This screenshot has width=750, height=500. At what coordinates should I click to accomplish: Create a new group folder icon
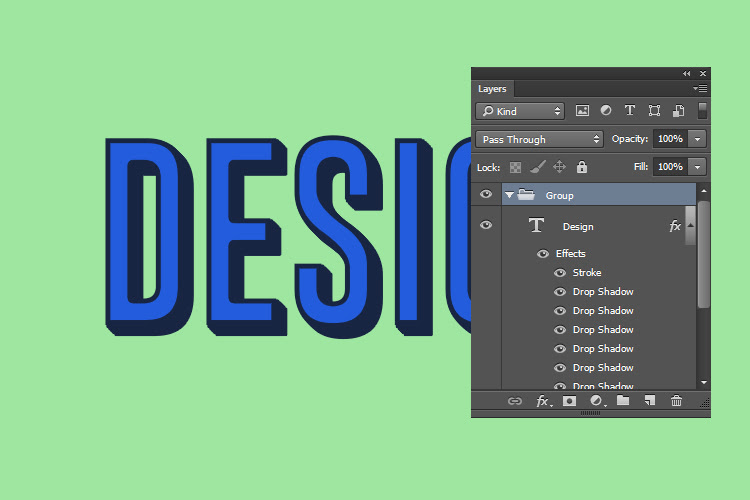[x=623, y=400]
